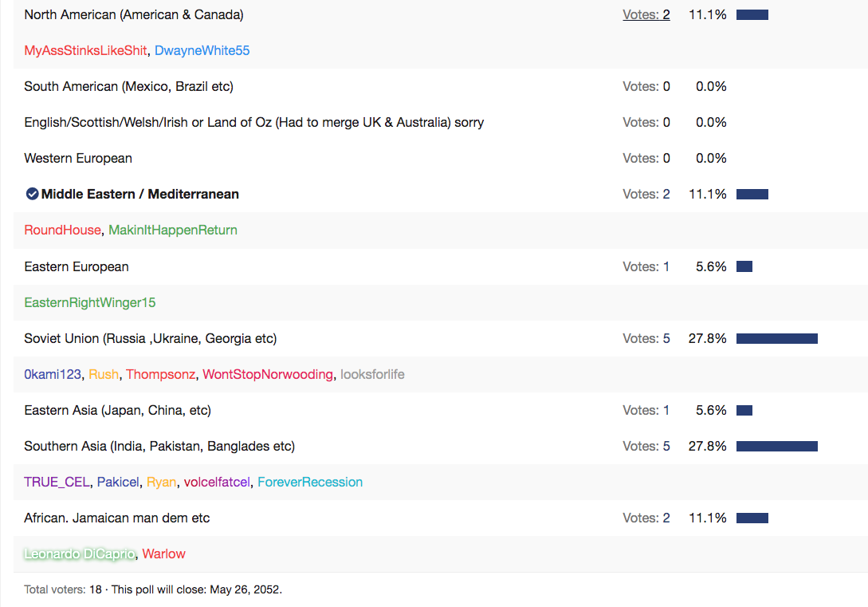This screenshot has height=607, width=868.
Task: Open TRUE_CEL's profile link
Action: click(x=57, y=482)
